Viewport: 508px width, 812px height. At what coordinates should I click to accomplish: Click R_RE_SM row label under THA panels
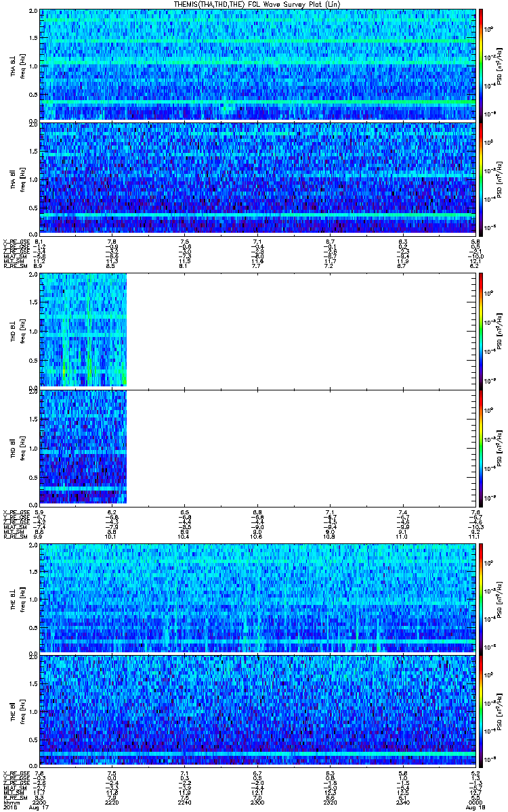15,265
